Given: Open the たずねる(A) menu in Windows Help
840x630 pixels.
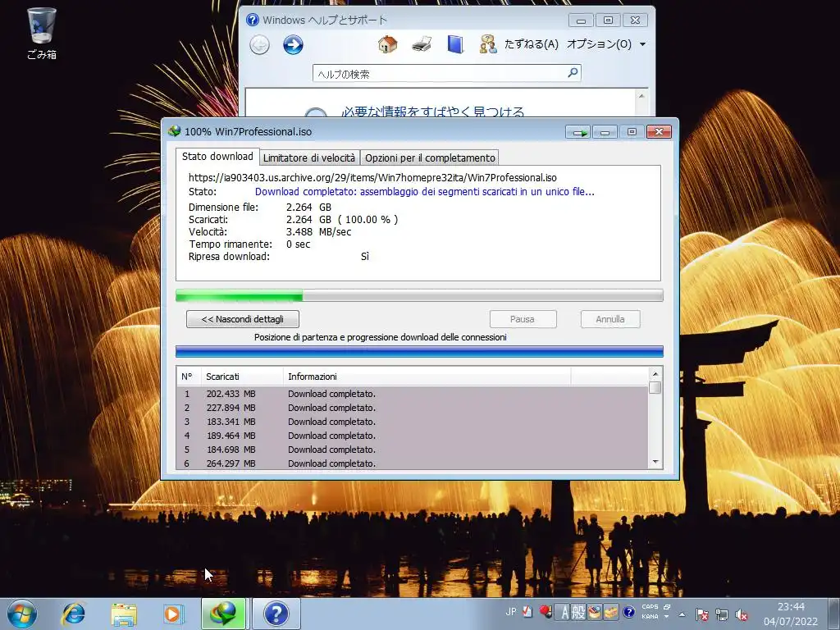Looking at the screenshot, I should click(532, 44).
